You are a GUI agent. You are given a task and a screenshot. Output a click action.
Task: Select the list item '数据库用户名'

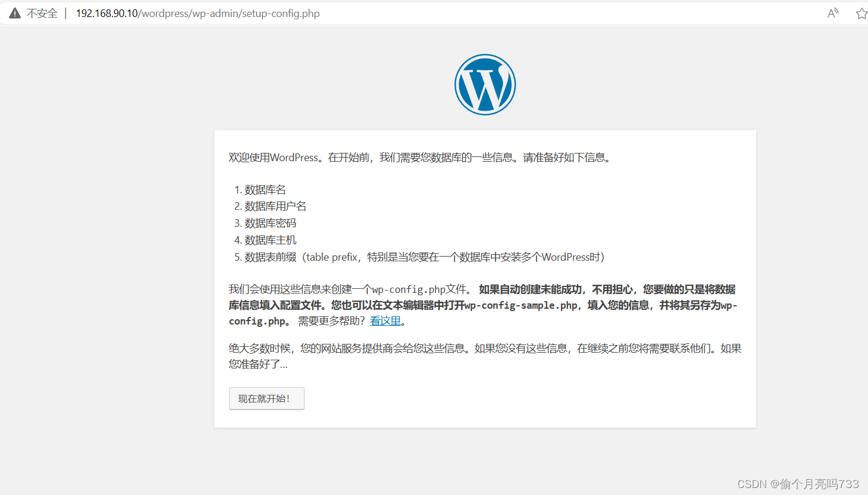click(x=275, y=206)
